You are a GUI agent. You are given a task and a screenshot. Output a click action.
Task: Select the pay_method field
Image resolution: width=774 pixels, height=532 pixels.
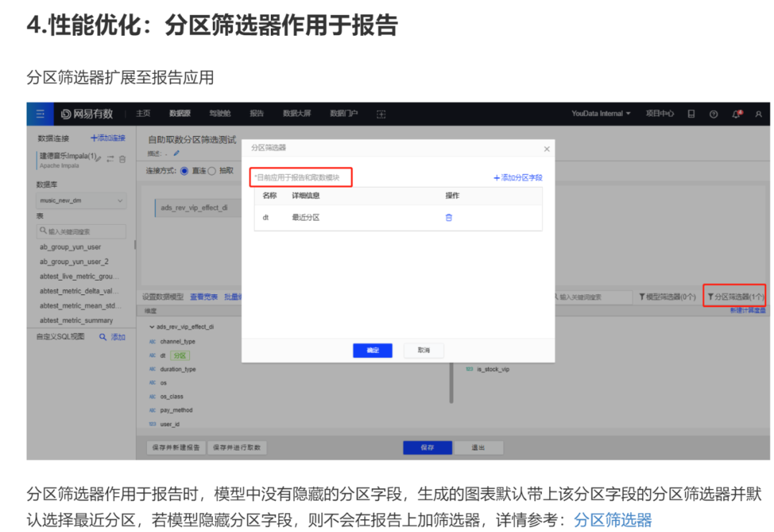(176, 410)
